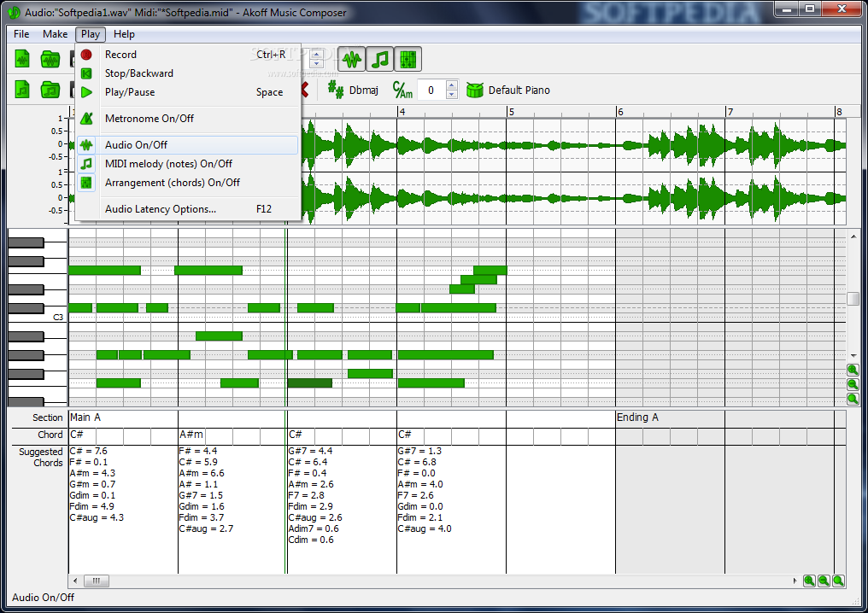Pick suggested chord C# = 6.8
Screen dimensions: 868x613
[418, 462]
